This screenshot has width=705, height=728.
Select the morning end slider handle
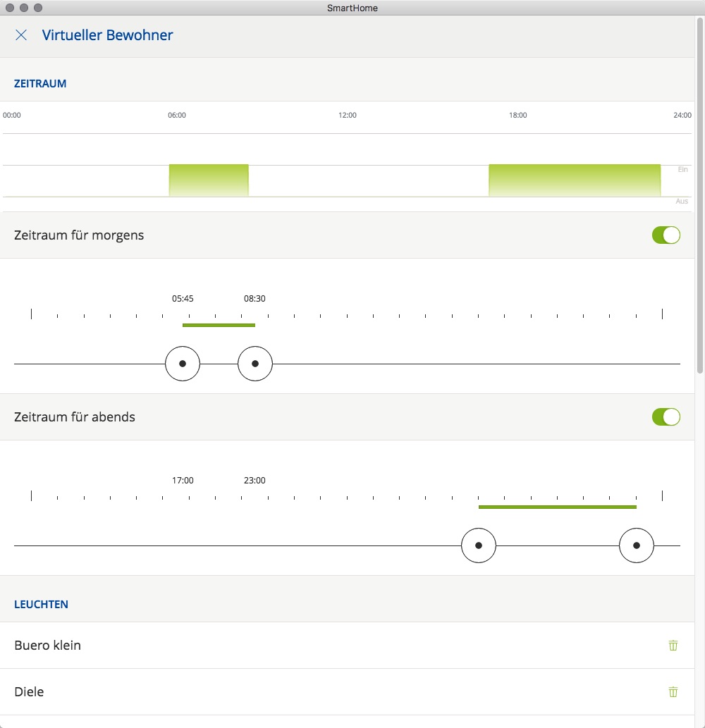click(x=255, y=364)
